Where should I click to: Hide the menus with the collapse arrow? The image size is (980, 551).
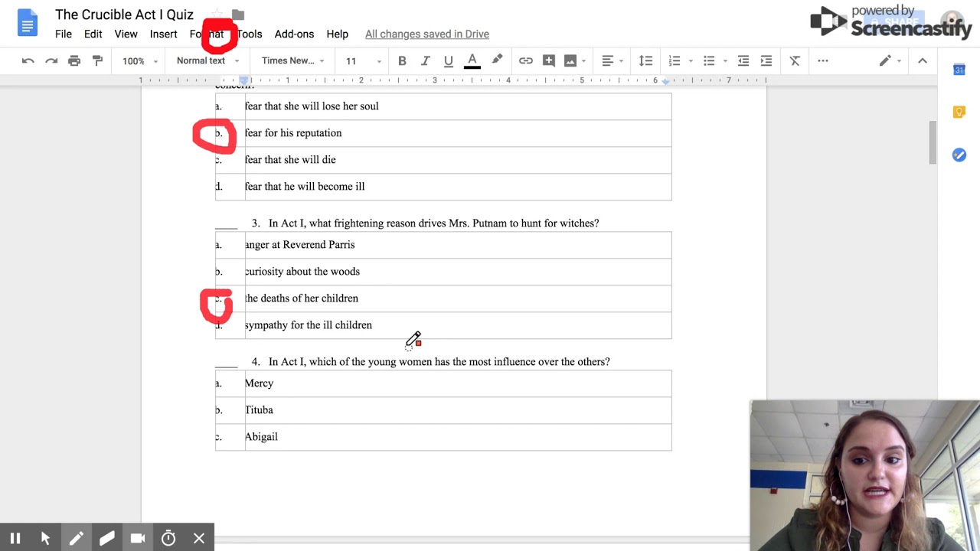coord(923,61)
